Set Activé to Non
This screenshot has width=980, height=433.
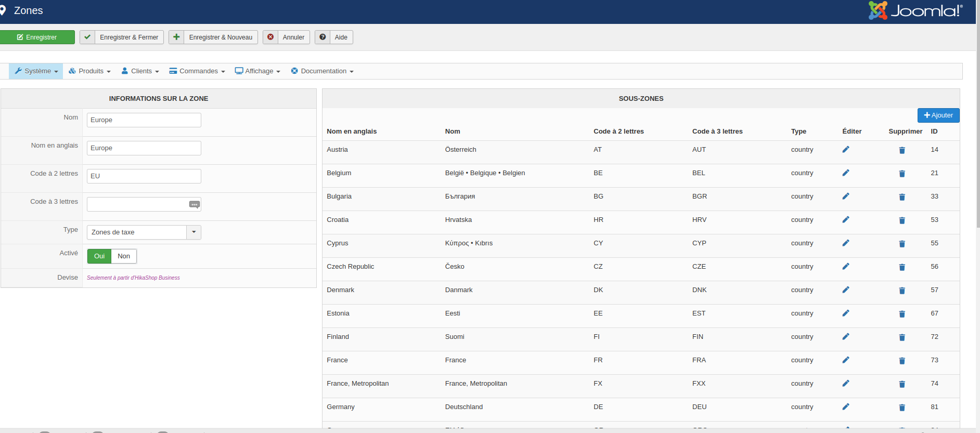click(124, 256)
